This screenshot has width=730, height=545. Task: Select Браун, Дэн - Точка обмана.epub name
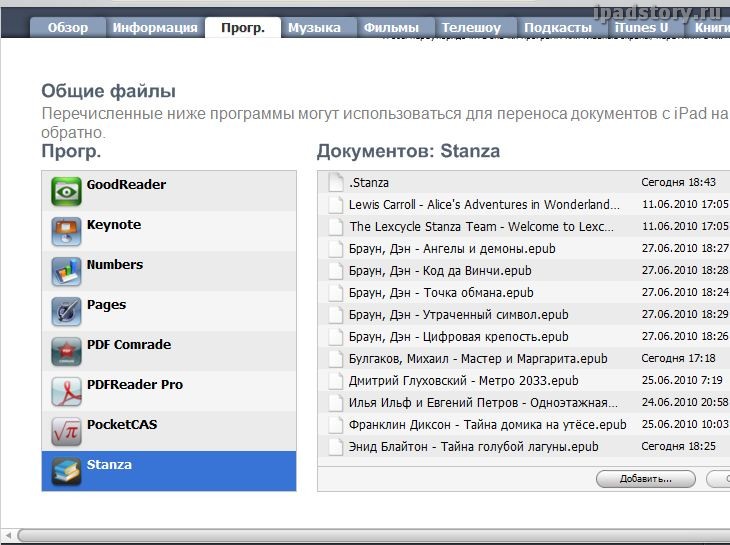441,293
